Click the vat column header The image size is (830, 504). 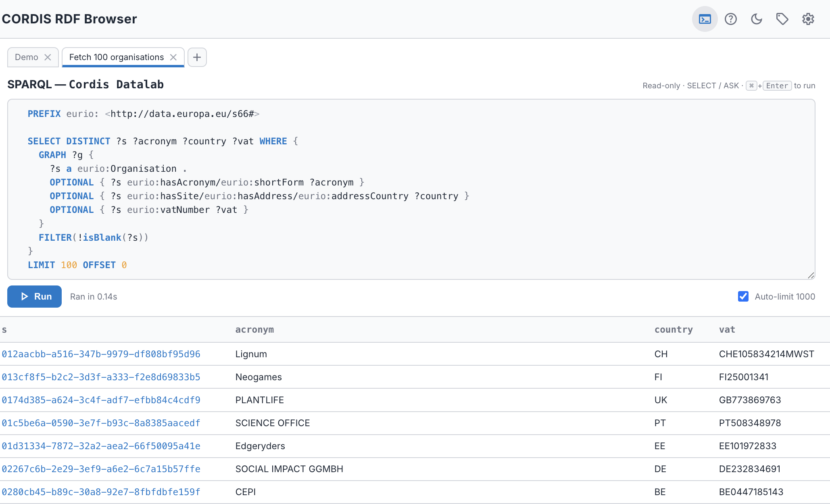click(727, 329)
